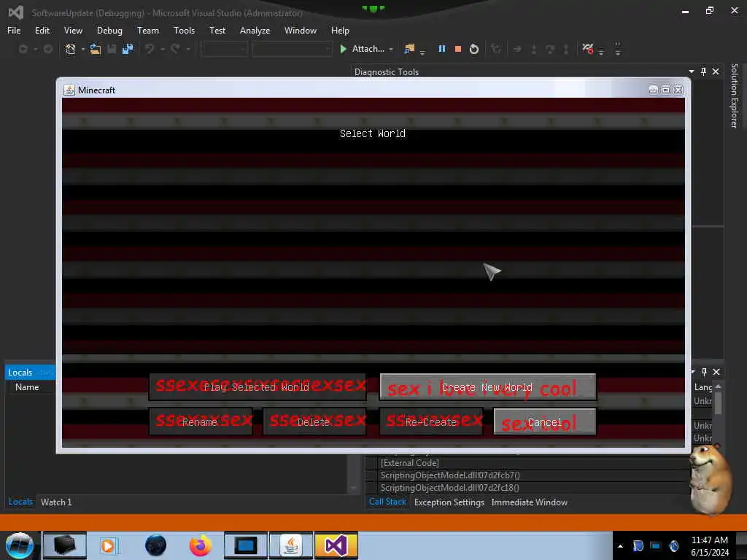Switch to the Immediate Window tab
The image size is (747, 560).
530,502
